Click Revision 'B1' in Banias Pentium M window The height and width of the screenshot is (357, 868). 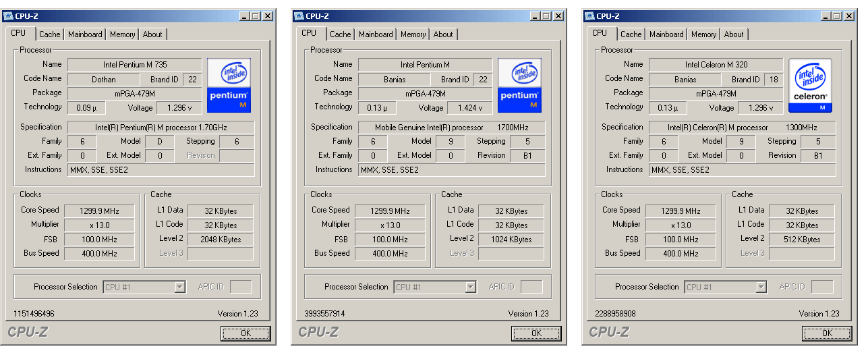528,156
